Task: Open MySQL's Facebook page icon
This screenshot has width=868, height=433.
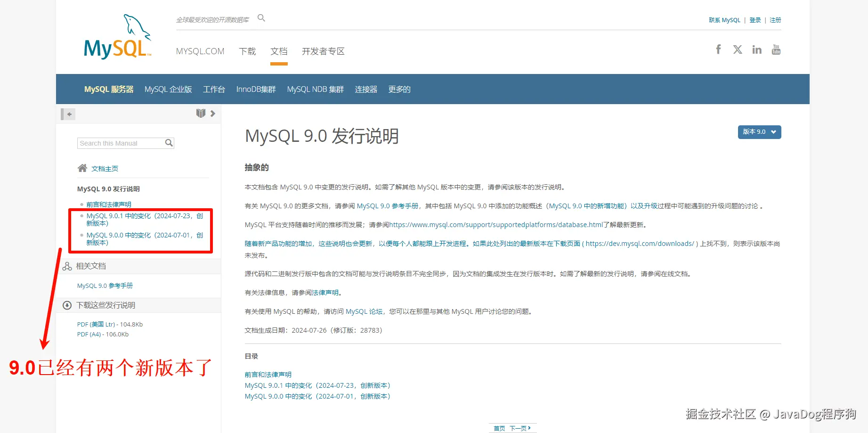Action: tap(718, 49)
